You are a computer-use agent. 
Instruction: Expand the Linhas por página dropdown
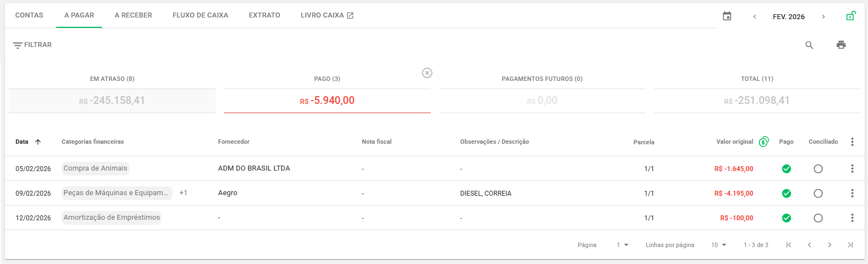[718, 245]
